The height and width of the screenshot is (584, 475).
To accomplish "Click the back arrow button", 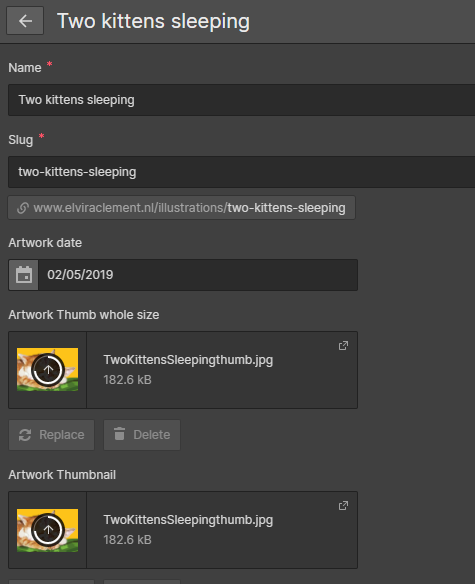I will point(25,21).
